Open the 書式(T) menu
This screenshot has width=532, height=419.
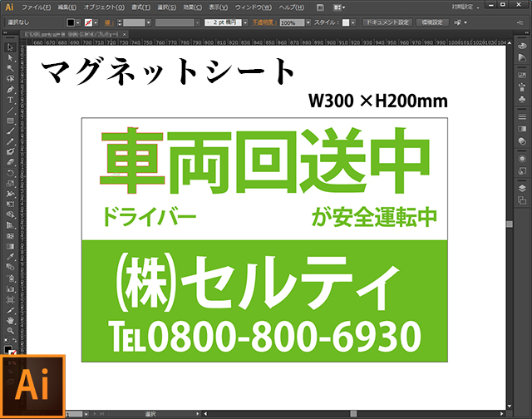click(140, 7)
